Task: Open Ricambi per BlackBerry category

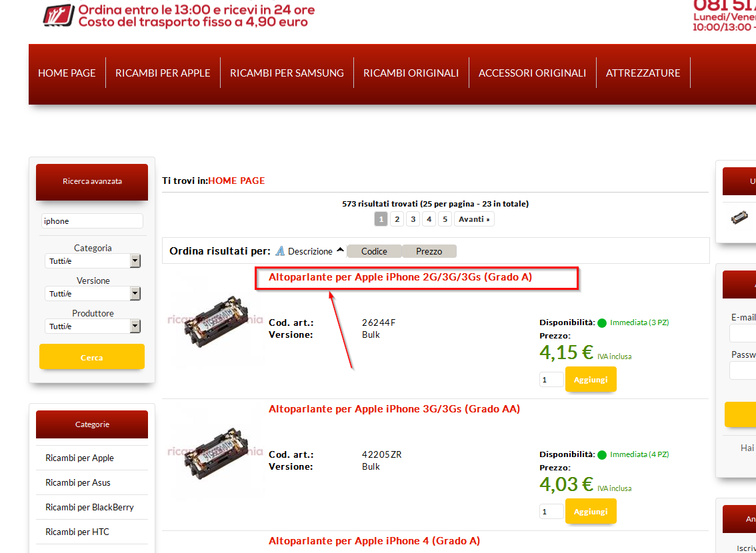Action: (90, 507)
